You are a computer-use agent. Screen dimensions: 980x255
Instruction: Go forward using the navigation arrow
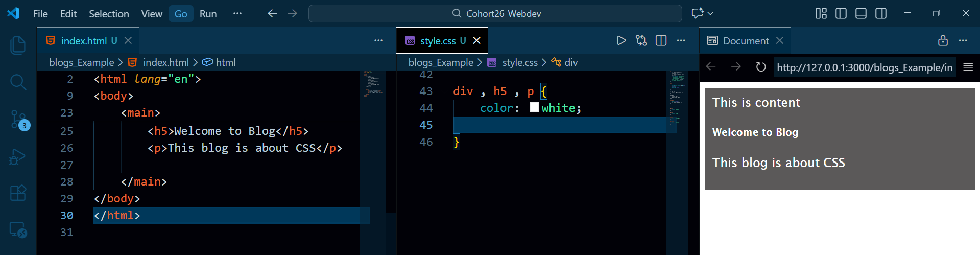pyautogui.click(x=292, y=13)
